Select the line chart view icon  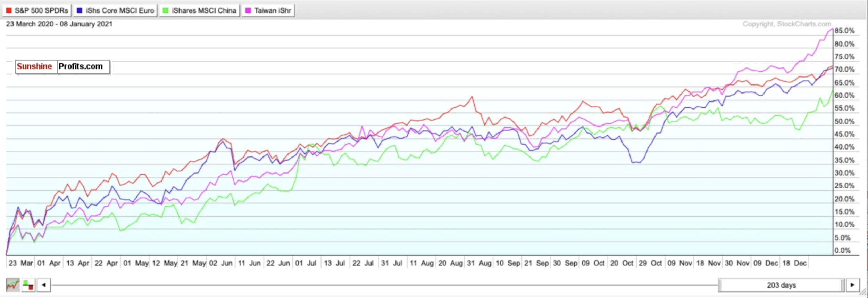click(13, 285)
